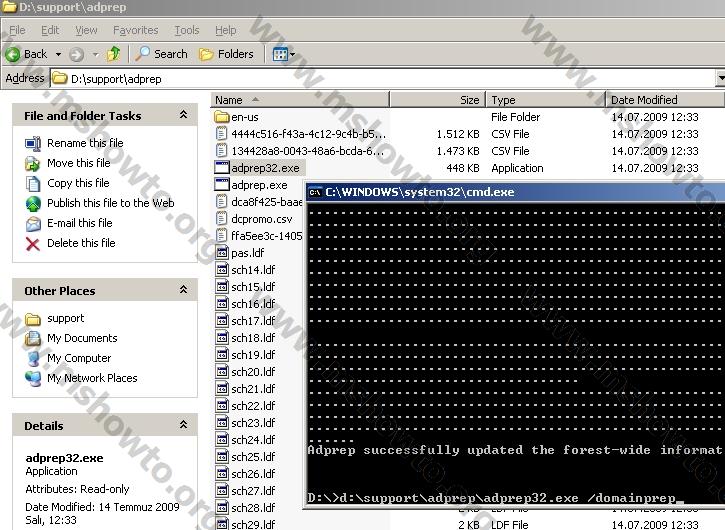The width and height of the screenshot is (725, 530).
Task: Select dca8f425-baae file icon
Action: pyautogui.click(x=222, y=202)
